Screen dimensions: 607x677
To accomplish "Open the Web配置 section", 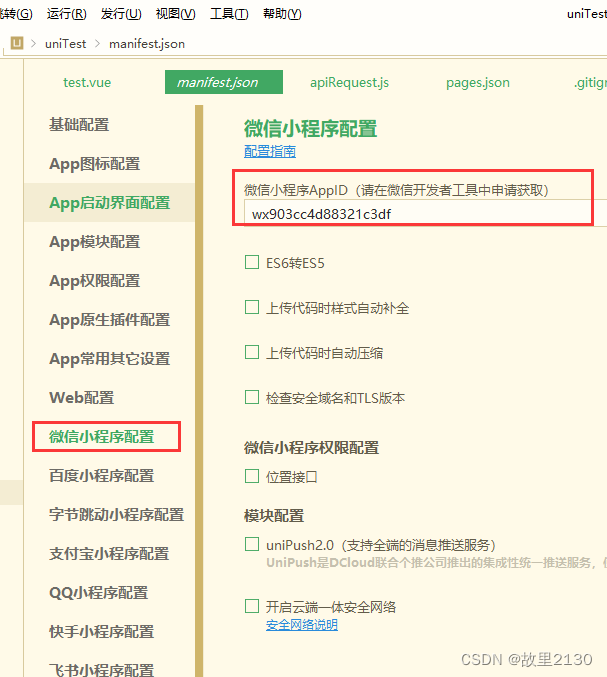I will pos(82,397).
